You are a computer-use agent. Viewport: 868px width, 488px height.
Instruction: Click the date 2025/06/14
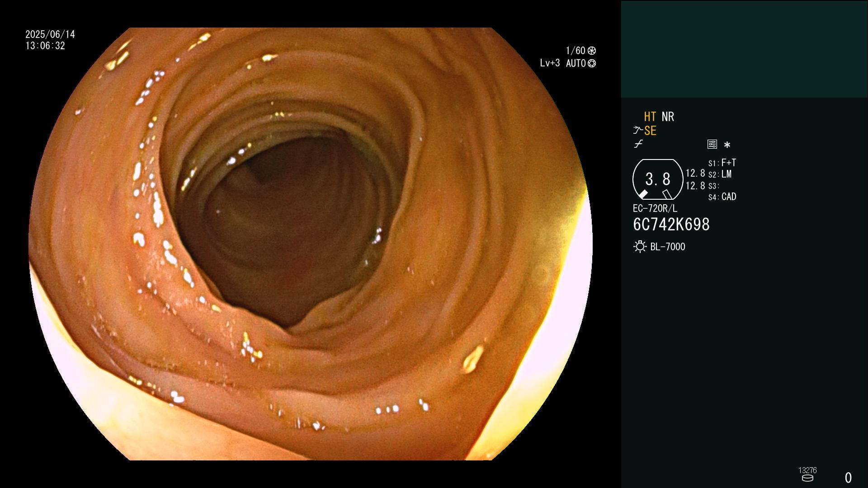50,34
